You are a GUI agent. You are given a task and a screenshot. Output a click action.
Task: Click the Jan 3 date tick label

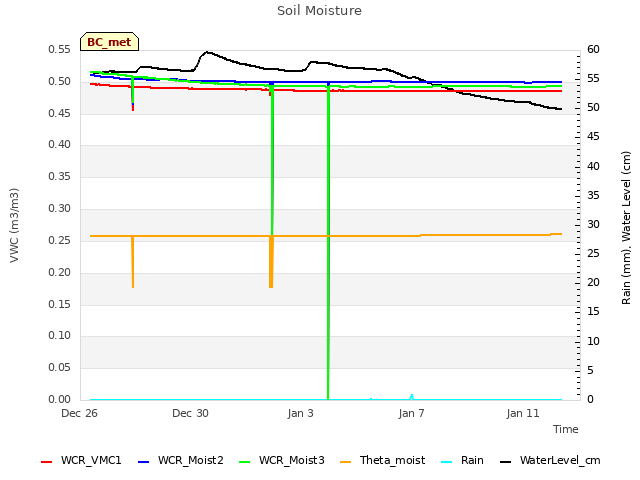(x=301, y=413)
